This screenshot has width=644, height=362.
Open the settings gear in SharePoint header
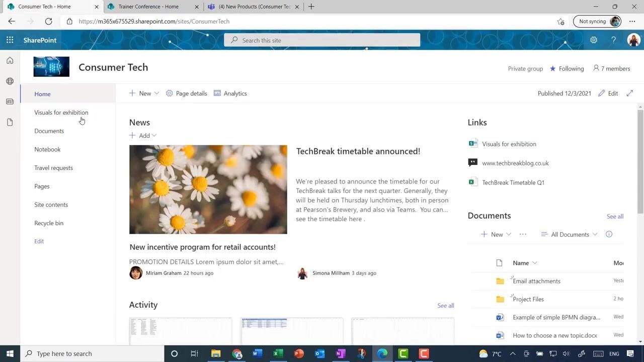click(594, 40)
